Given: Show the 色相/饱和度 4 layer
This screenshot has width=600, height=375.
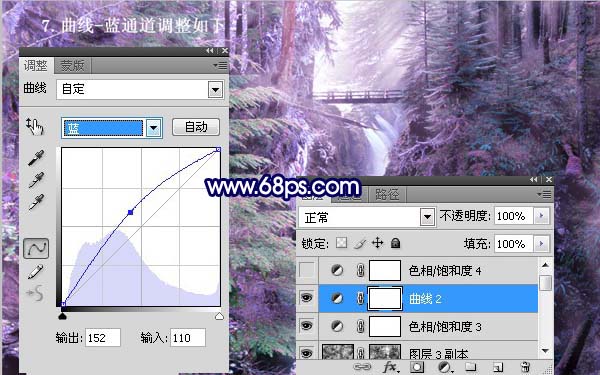Looking at the screenshot, I should pos(307,270).
